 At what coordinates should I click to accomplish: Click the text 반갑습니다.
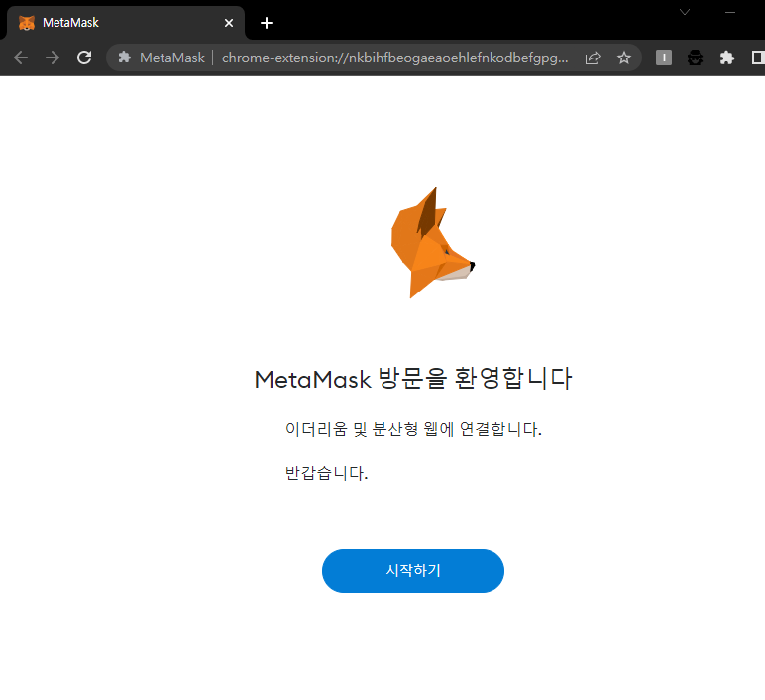(326, 473)
